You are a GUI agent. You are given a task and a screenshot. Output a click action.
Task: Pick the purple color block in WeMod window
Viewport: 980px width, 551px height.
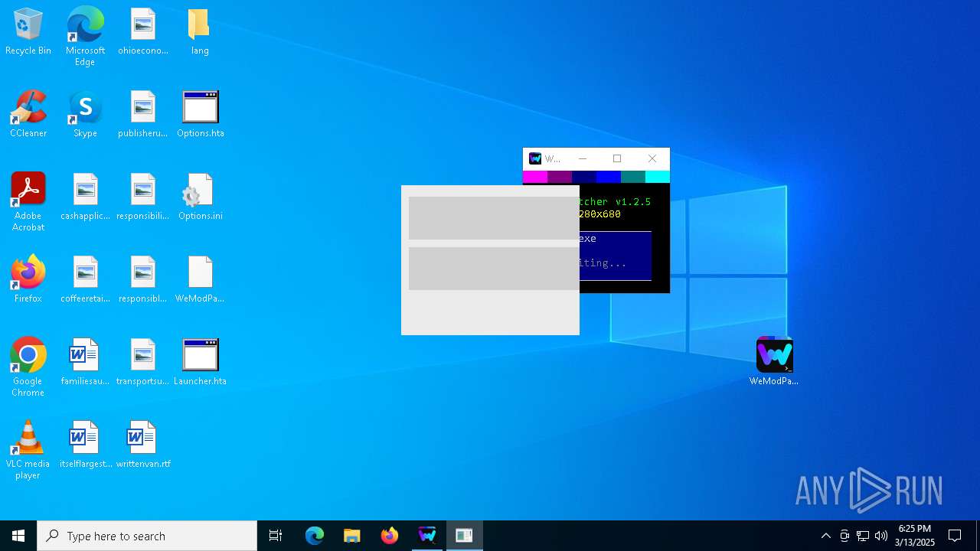[560, 177]
